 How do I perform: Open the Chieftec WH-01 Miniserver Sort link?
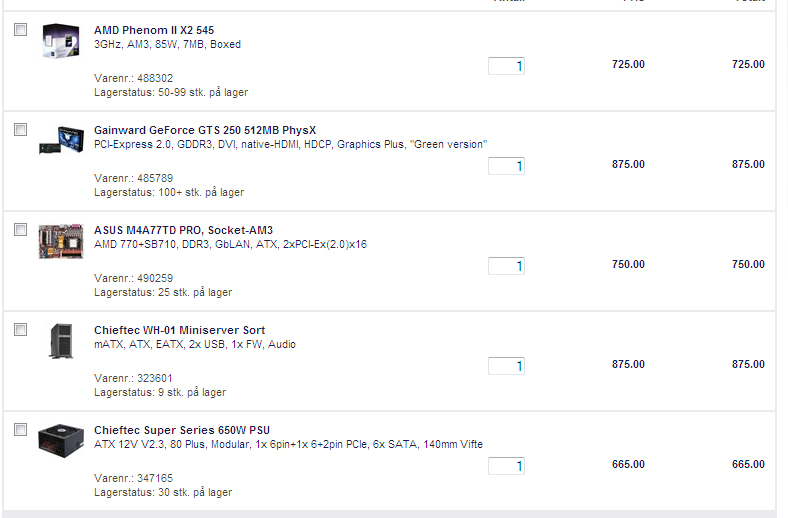coord(179,330)
